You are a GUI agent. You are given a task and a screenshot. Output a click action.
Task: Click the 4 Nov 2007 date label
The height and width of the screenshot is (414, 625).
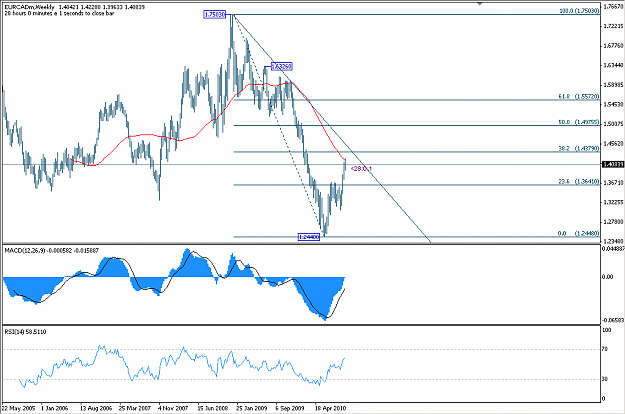[173, 408]
